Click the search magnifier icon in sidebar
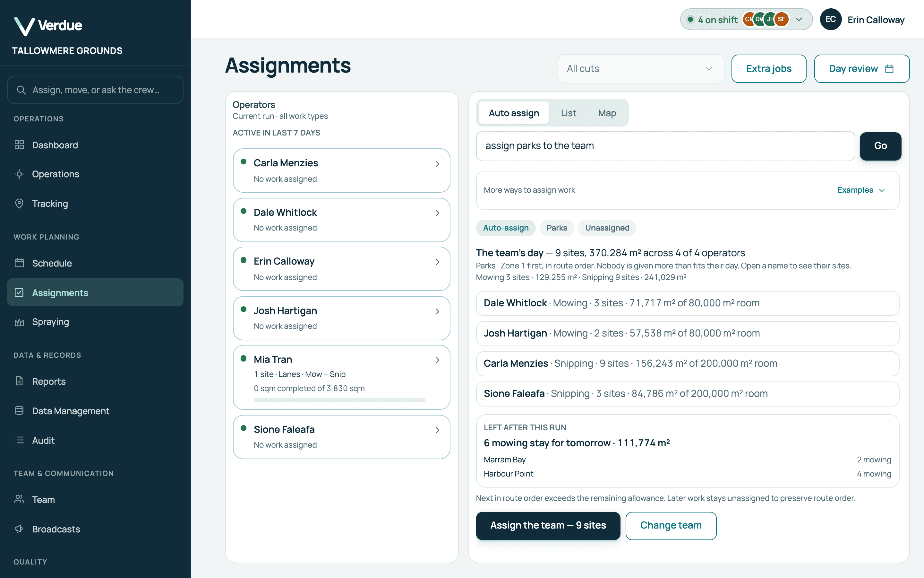Image resolution: width=924 pixels, height=578 pixels. pyautogui.click(x=21, y=90)
